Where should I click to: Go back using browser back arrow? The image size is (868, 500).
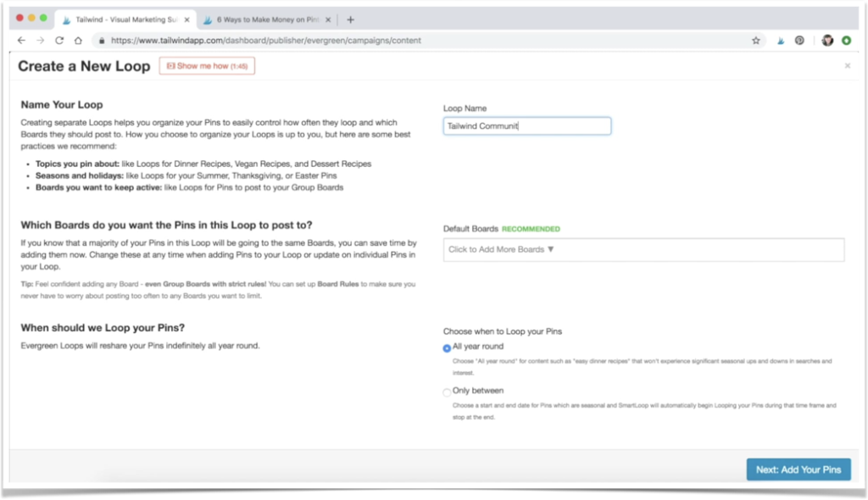(x=21, y=41)
